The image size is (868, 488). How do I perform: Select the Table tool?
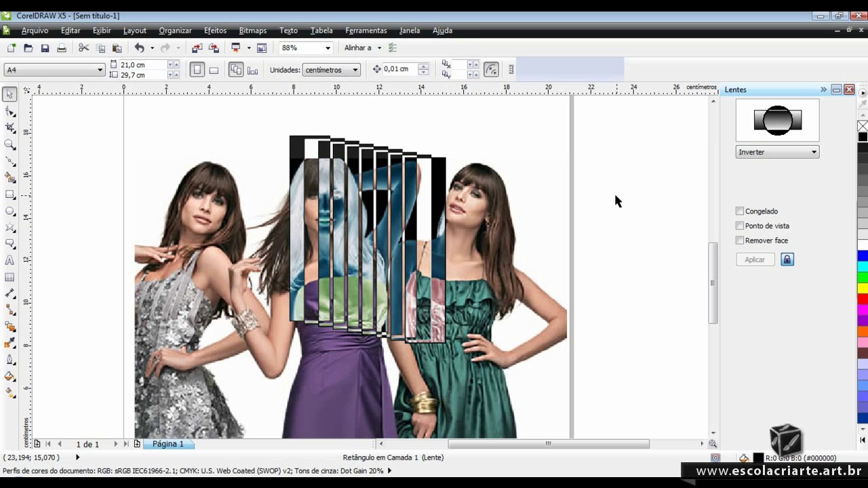coord(9,277)
